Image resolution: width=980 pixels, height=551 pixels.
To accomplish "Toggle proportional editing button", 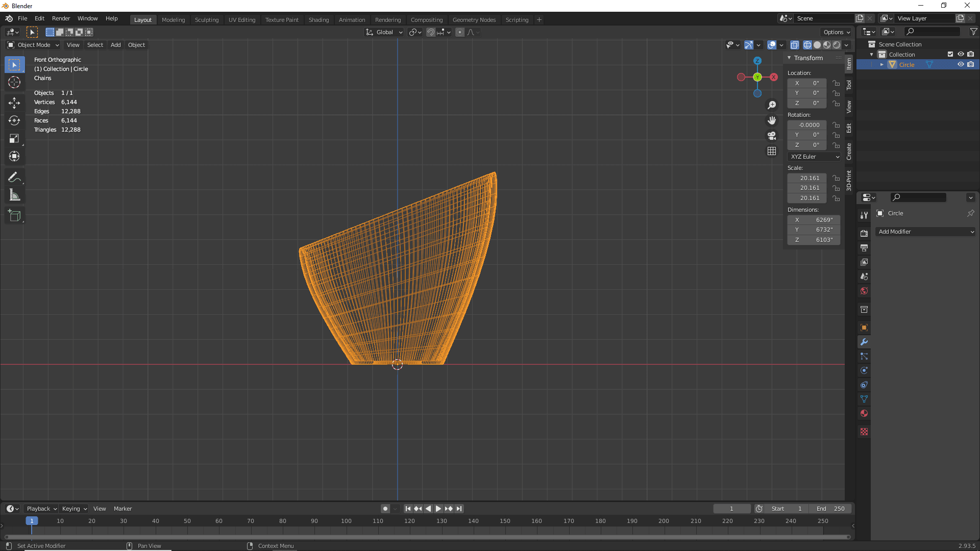I will (x=460, y=32).
